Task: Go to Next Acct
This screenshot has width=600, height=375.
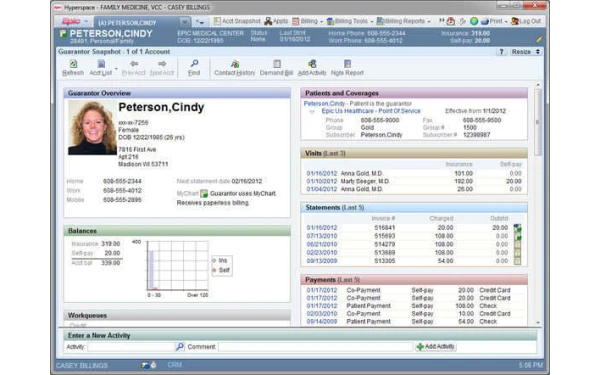Action: click(161, 68)
